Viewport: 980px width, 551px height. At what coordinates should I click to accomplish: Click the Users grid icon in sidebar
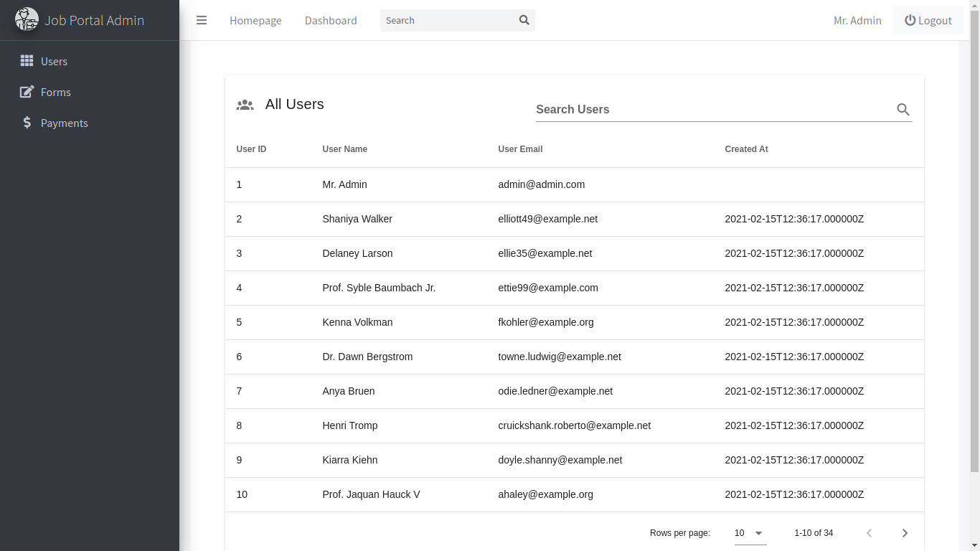27,61
